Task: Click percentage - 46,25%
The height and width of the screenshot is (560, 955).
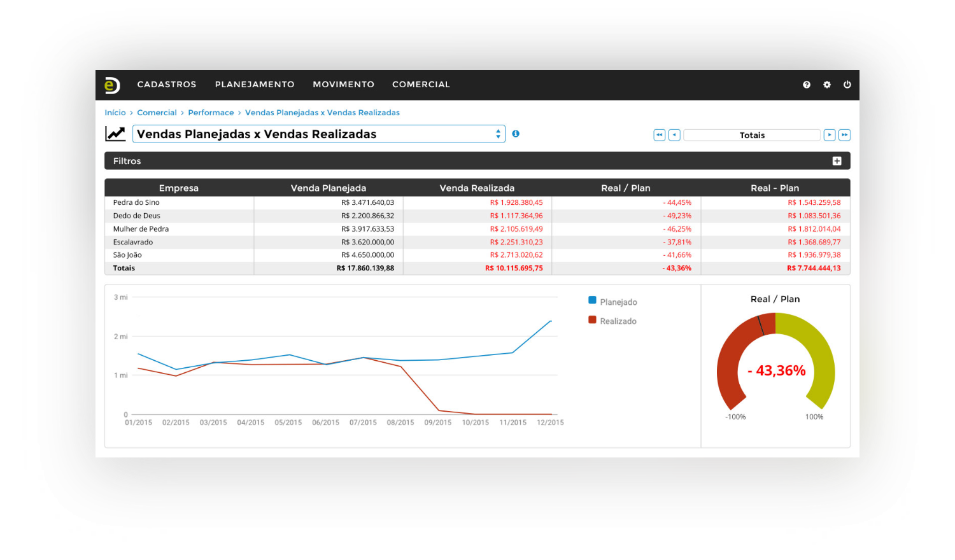Action: tap(677, 229)
